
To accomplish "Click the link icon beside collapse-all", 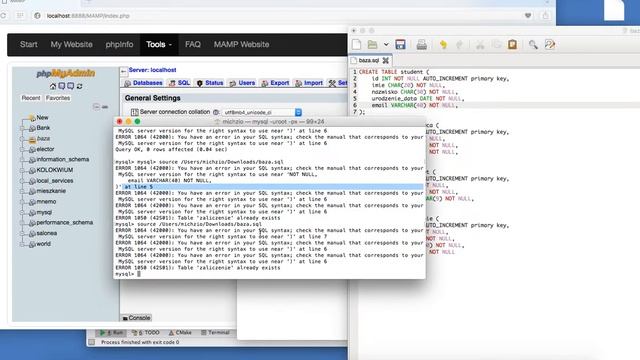I will coord(105,107).
